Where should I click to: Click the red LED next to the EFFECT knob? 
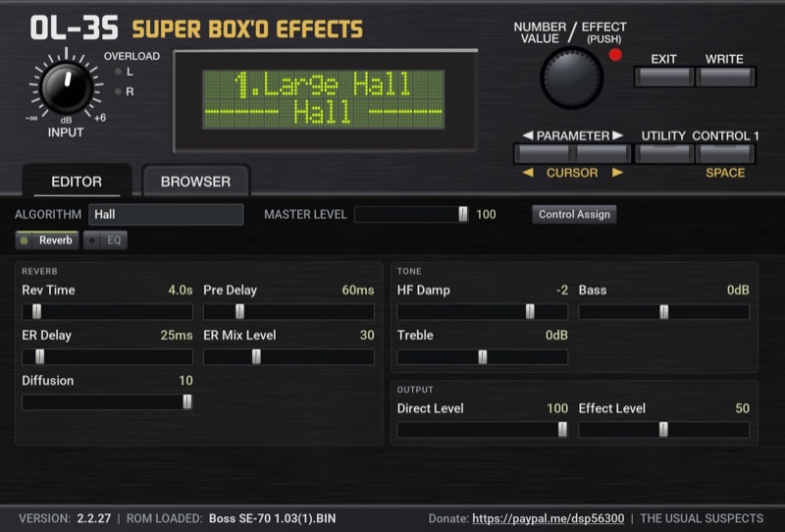pyautogui.click(x=615, y=55)
